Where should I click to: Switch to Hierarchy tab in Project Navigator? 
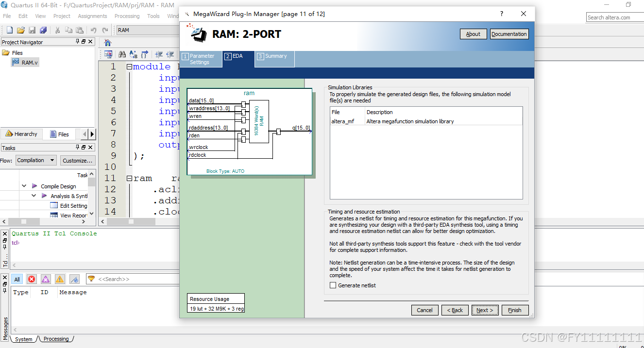(x=21, y=134)
